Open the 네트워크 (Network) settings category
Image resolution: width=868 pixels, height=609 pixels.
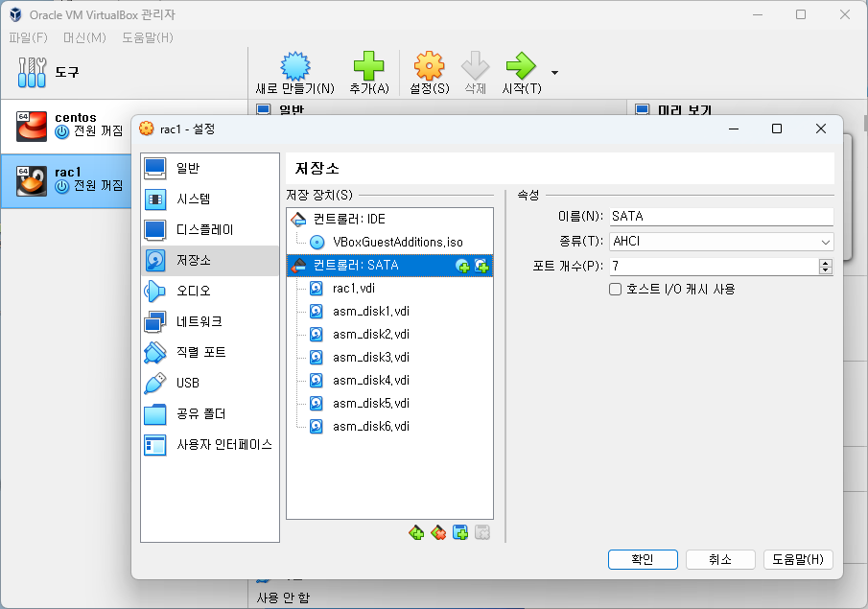tap(210, 321)
